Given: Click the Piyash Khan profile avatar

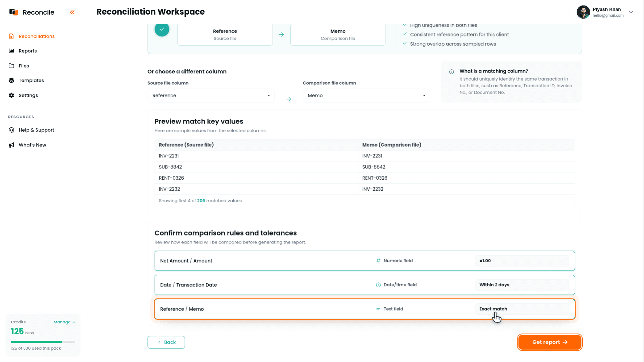Looking at the screenshot, I should (x=583, y=12).
